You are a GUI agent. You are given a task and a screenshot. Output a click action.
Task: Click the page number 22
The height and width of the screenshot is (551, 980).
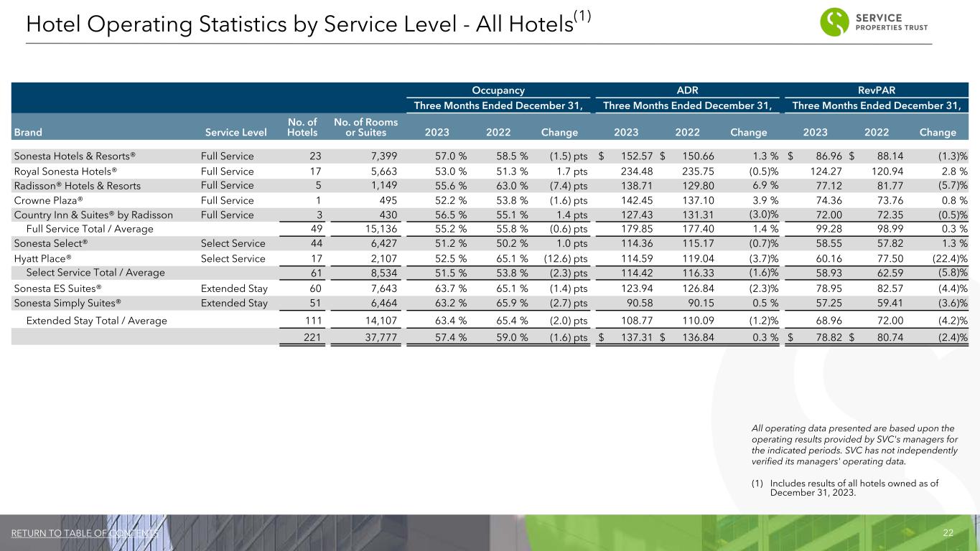(948, 533)
